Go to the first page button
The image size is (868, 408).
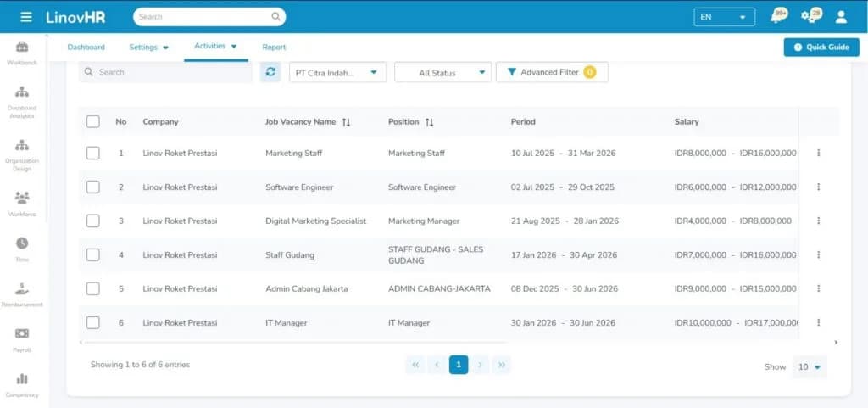pyautogui.click(x=415, y=365)
